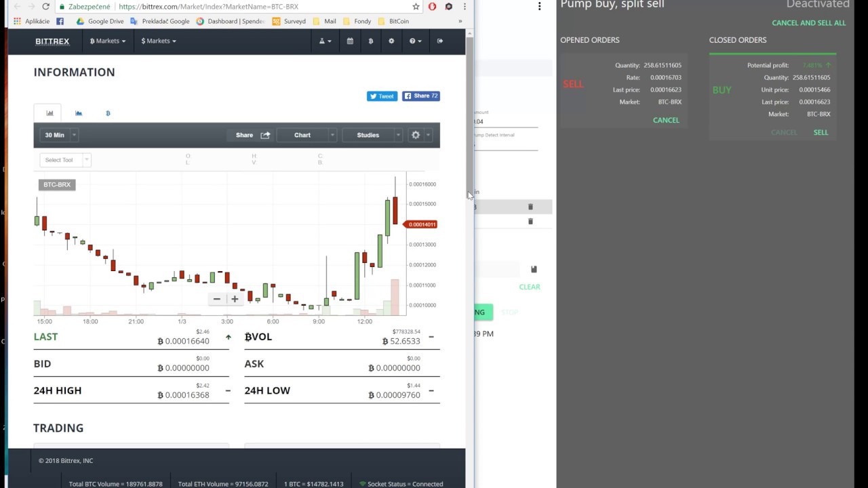The width and height of the screenshot is (868, 488).
Task: Expand the Dollar Markets menu
Action: 158,41
